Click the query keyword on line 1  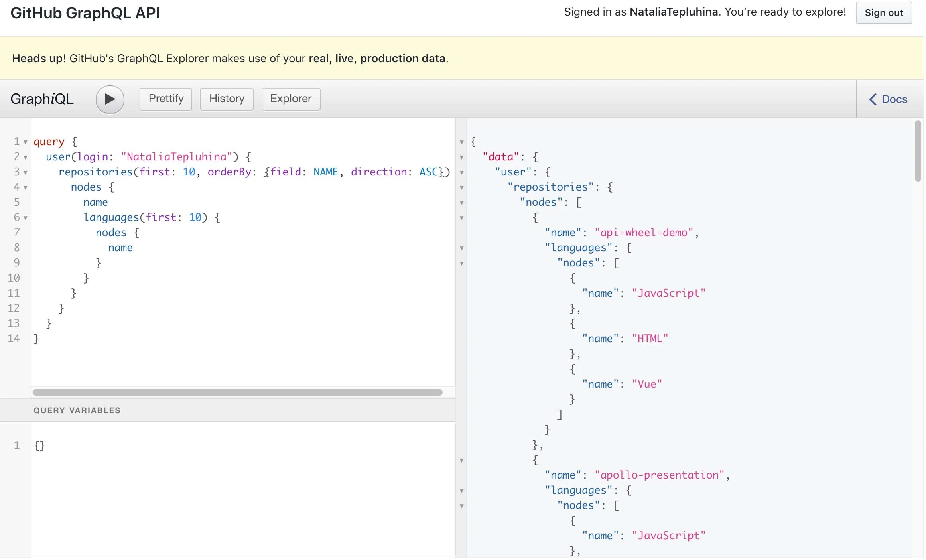coord(49,142)
